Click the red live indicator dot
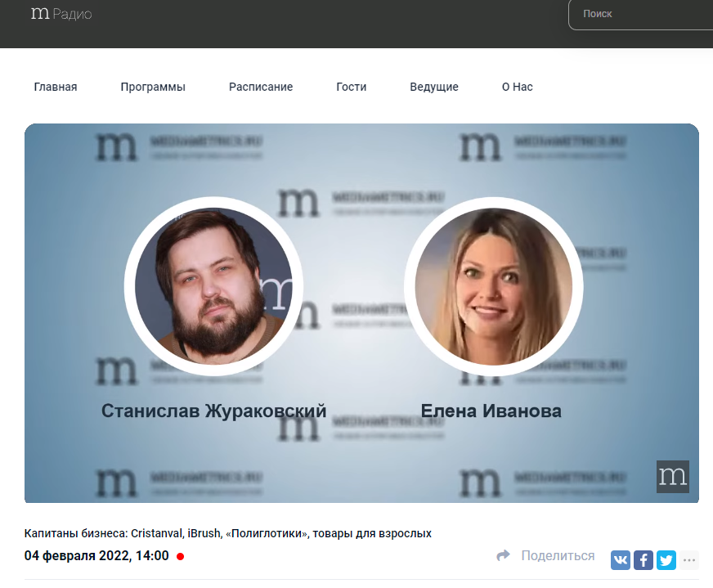The height and width of the screenshot is (588, 713). [181, 557]
